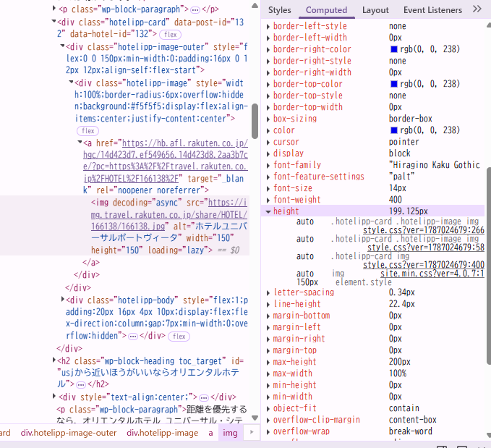Click the blue swatch for border-top-color
The height and width of the screenshot is (448, 491).
[394, 84]
